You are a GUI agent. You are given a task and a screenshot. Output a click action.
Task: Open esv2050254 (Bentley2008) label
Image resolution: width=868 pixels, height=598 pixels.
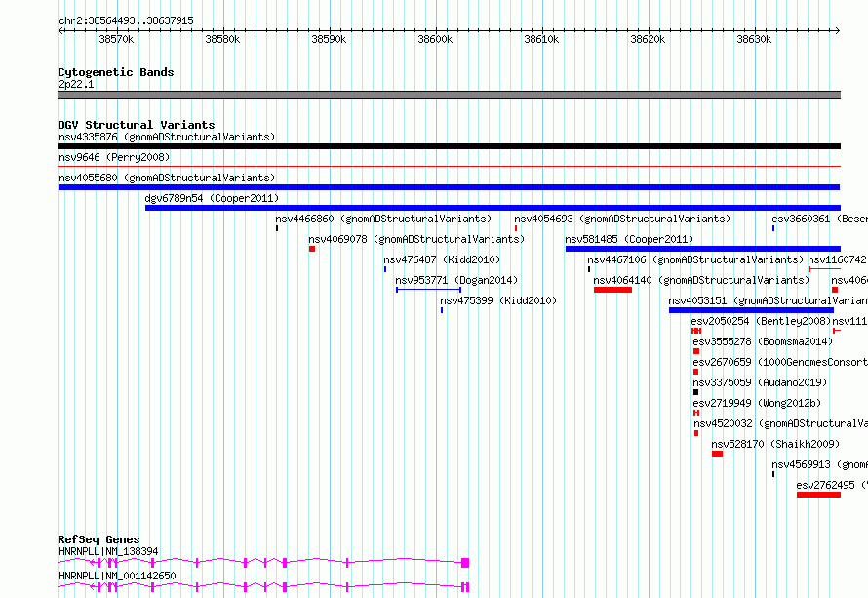(x=761, y=321)
